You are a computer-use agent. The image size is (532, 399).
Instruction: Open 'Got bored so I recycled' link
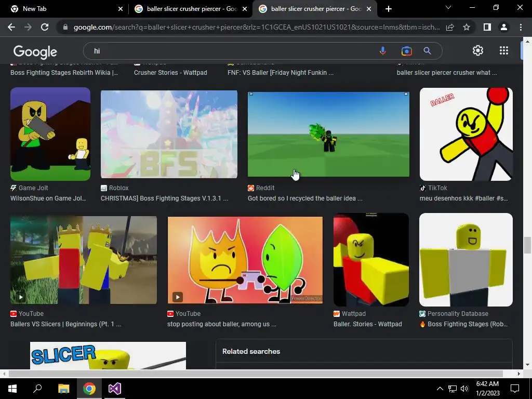305,198
